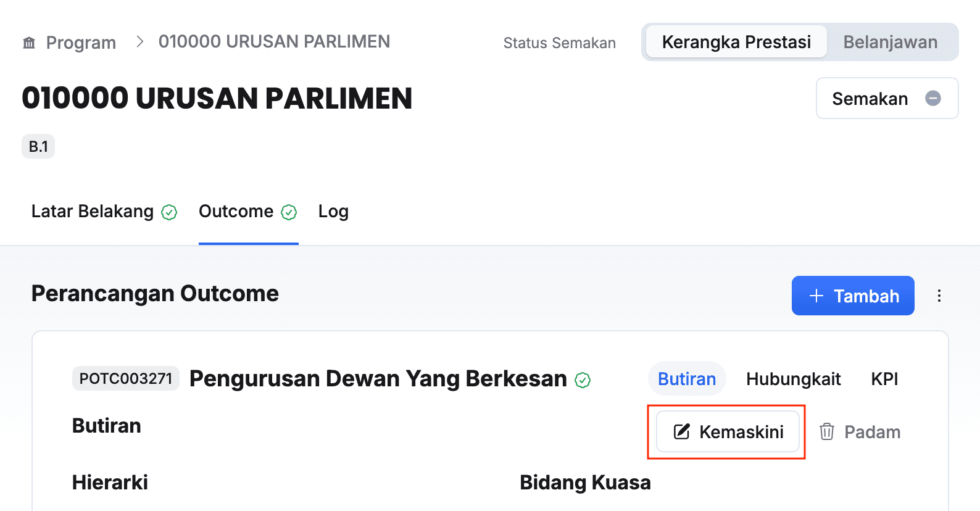Select the Butiran pill tab
The width and height of the screenshot is (980, 511).
(686, 378)
